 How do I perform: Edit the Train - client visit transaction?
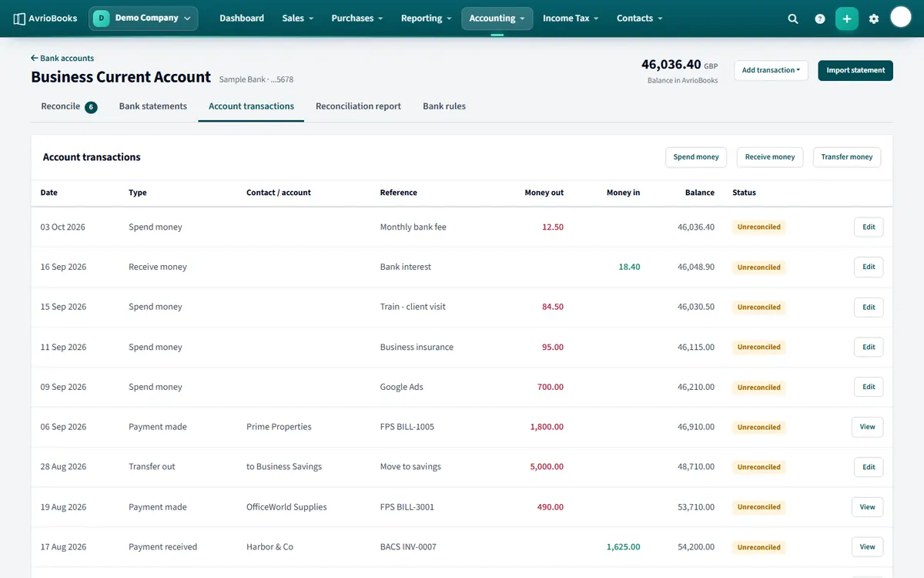pyautogui.click(x=869, y=307)
